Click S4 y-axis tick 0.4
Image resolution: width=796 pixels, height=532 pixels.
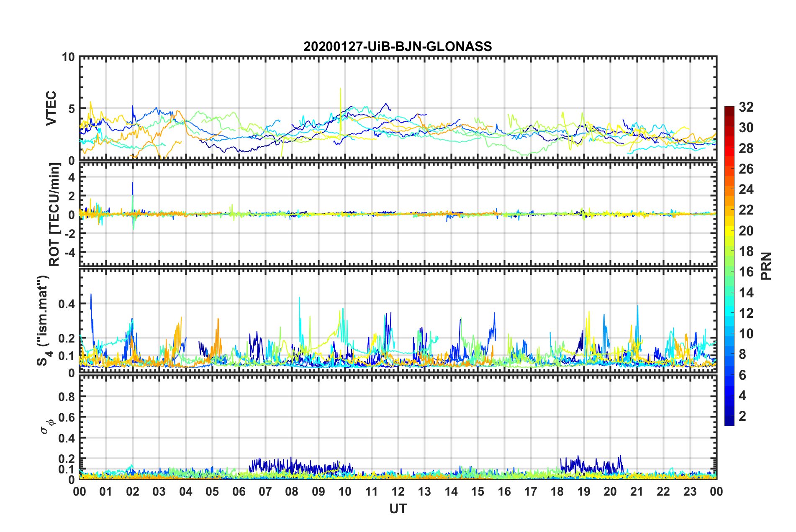click(67, 304)
